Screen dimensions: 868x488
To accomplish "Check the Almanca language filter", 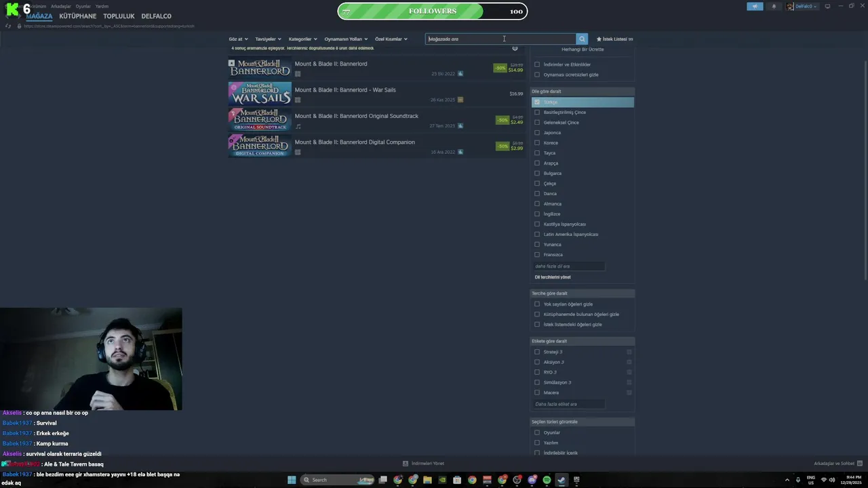I will click(537, 204).
